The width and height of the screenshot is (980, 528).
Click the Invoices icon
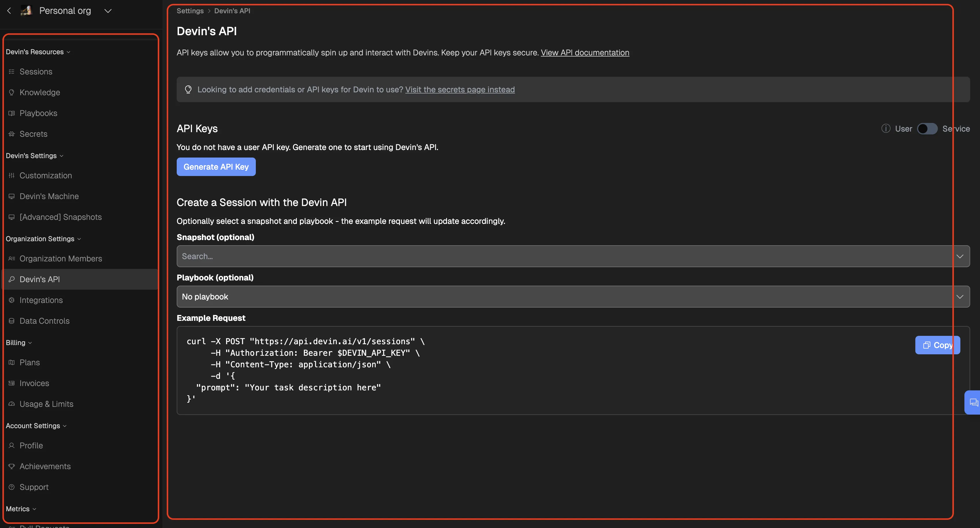[12, 383]
